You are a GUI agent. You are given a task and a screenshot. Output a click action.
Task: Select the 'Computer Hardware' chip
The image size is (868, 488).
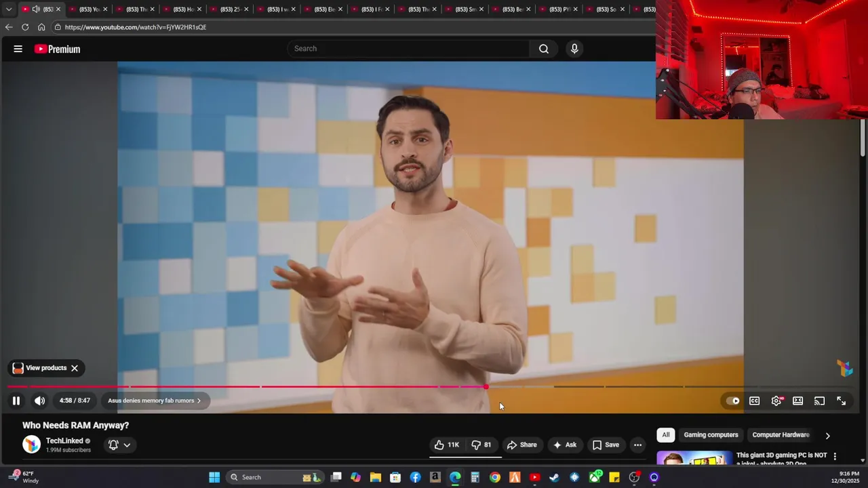tap(781, 435)
